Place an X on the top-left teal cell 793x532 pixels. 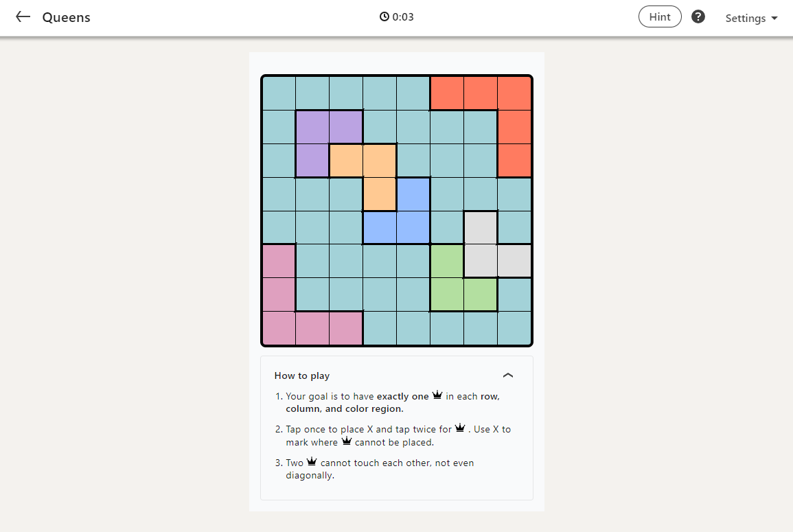click(279, 93)
